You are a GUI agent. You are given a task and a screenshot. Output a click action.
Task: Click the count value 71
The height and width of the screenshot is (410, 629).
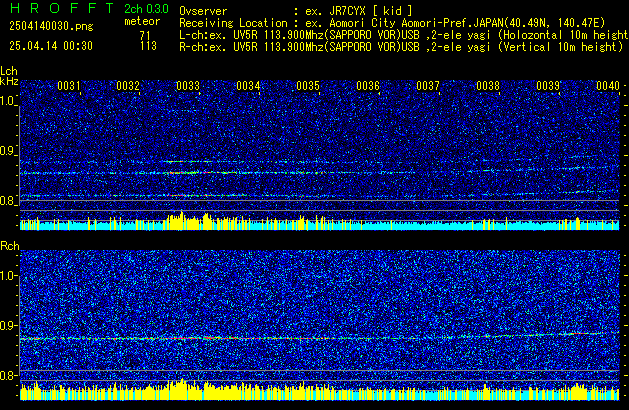pyautogui.click(x=145, y=35)
